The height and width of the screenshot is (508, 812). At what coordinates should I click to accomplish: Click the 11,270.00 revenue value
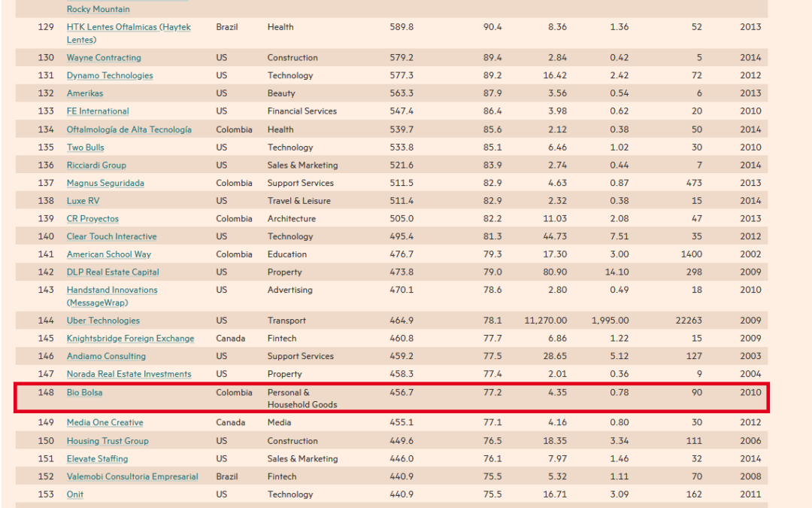pyautogui.click(x=545, y=321)
